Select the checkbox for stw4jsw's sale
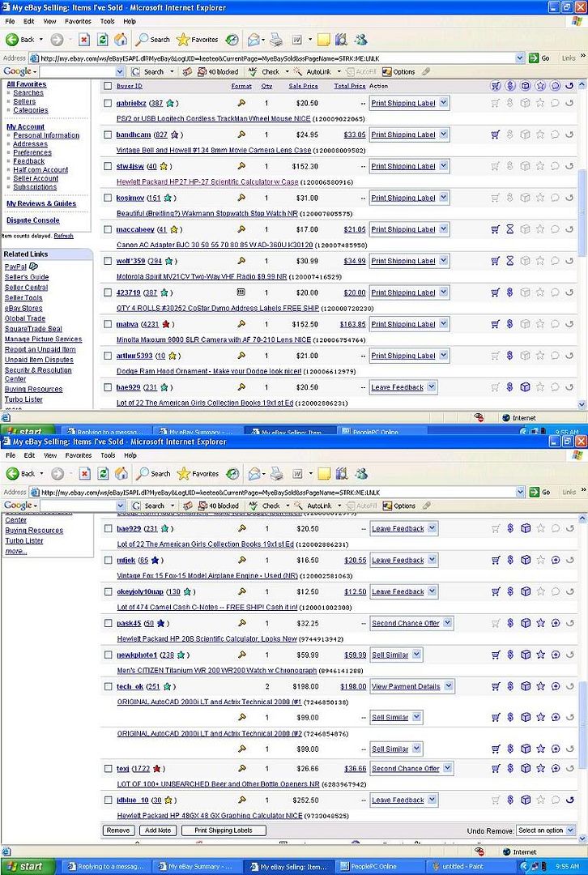The image size is (588, 875). tap(108, 166)
